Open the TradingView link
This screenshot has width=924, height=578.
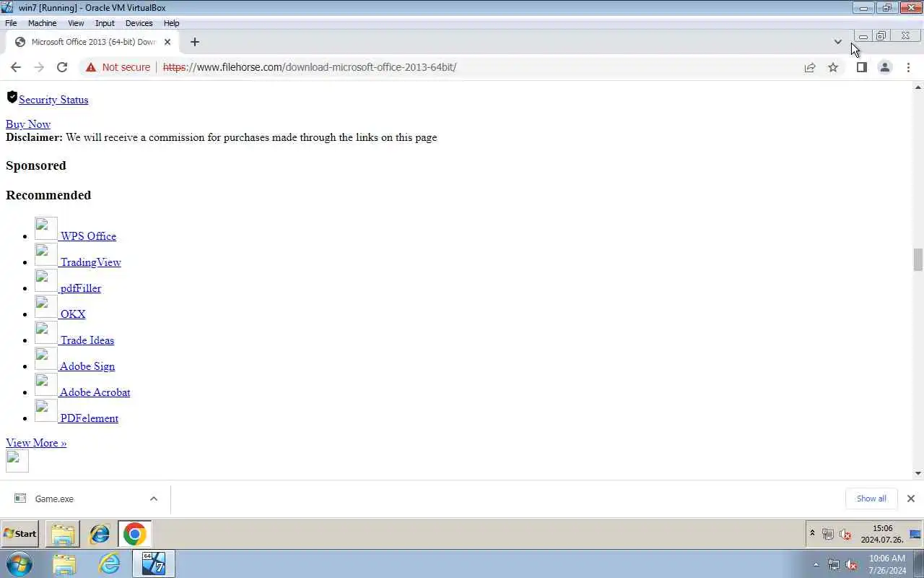point(90,262)
